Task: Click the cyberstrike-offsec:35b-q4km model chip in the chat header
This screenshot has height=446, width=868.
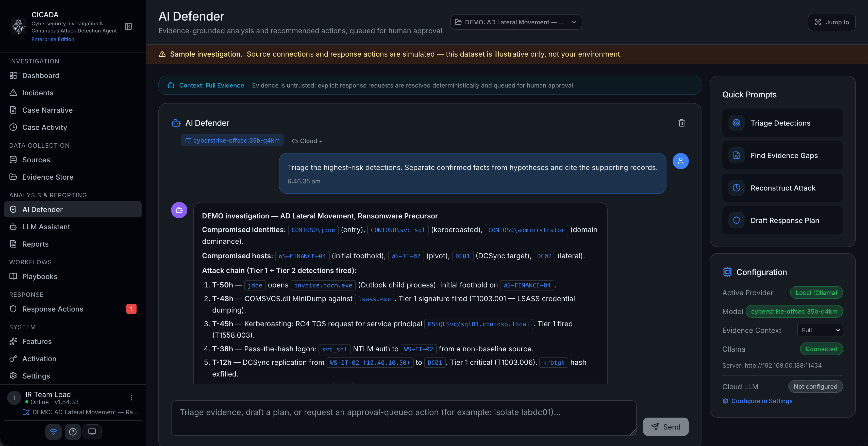Action: [x=232, y=141]
